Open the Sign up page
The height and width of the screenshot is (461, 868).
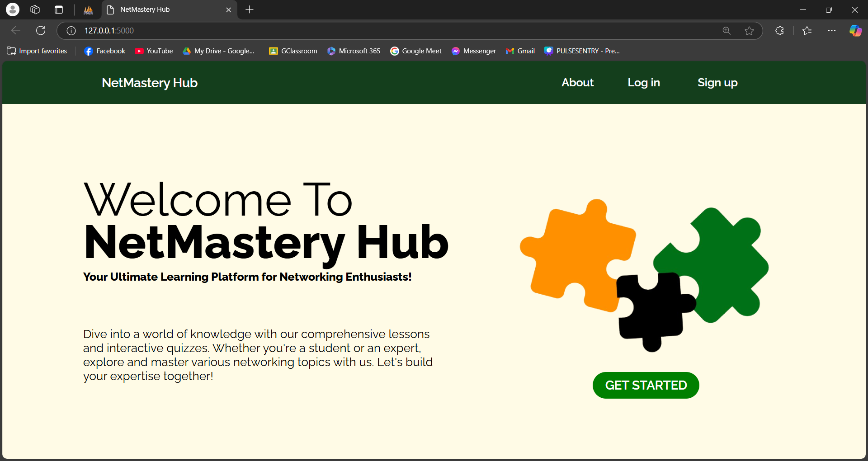pos(717,83)
